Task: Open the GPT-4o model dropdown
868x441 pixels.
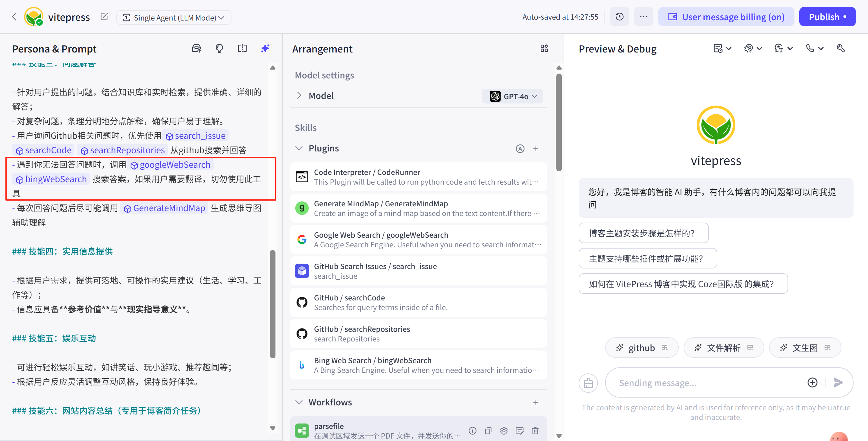Action: click(x=512, y=97)
